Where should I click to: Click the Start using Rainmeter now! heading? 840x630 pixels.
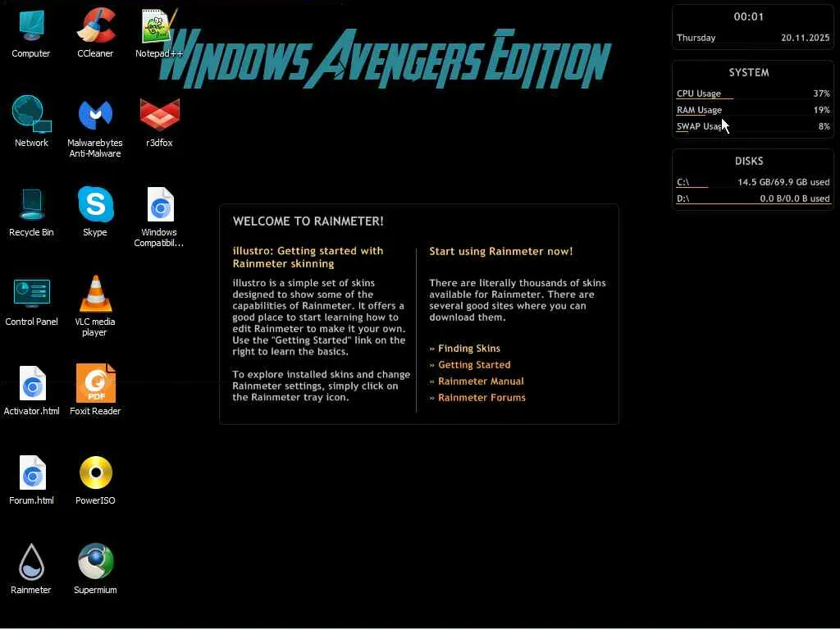501,251
